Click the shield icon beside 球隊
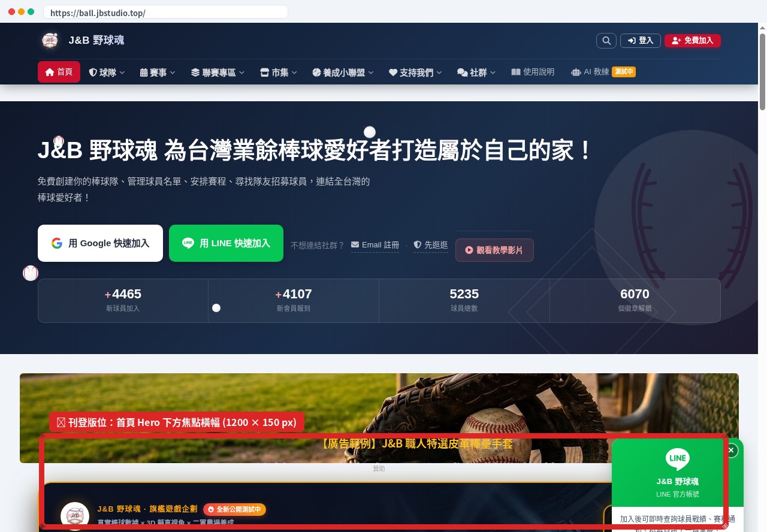 pyautogui.click(x=93, y=72)
